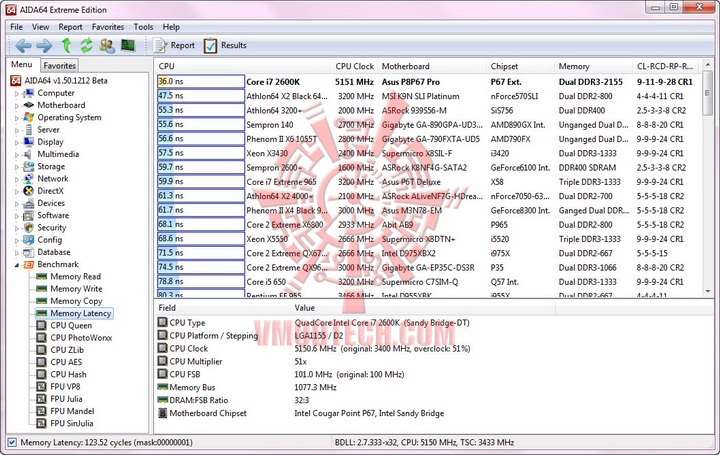
Task: Expand the Display tree node
Action: [x=17, y=142]
